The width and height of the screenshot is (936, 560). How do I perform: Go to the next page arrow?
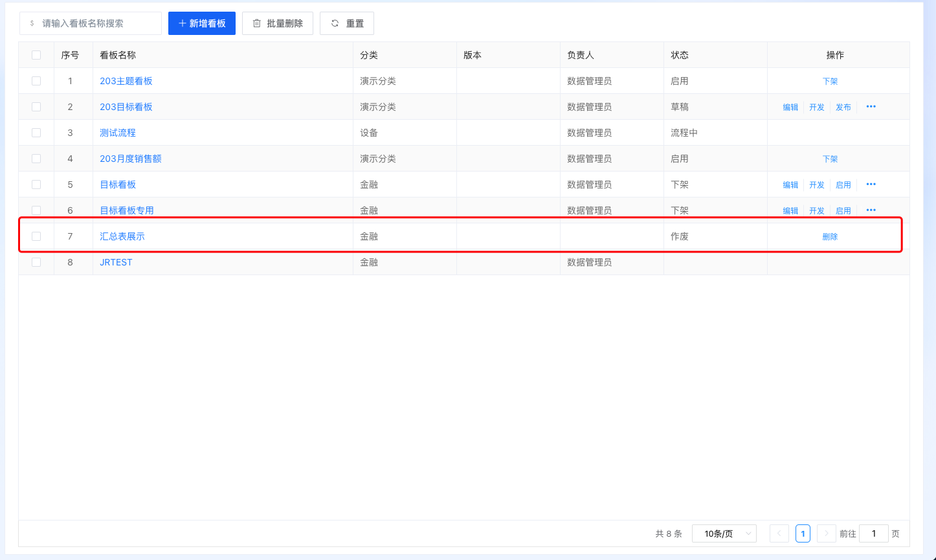pyautogui.click(x=826, y=533)
